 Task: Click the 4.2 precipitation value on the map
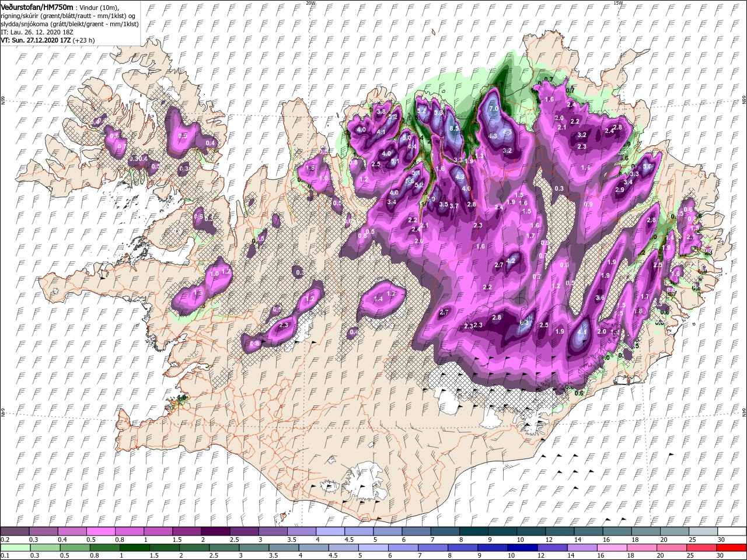[511, 261]
